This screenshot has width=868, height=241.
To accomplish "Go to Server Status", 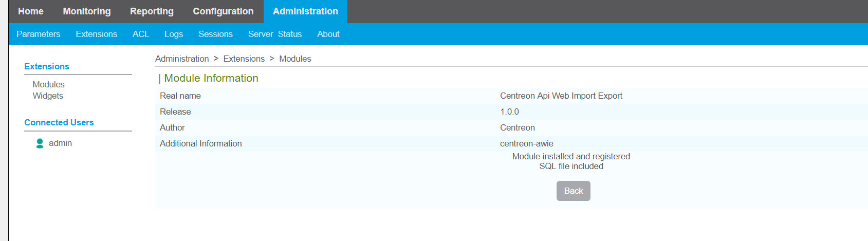I will coord(275,34).
